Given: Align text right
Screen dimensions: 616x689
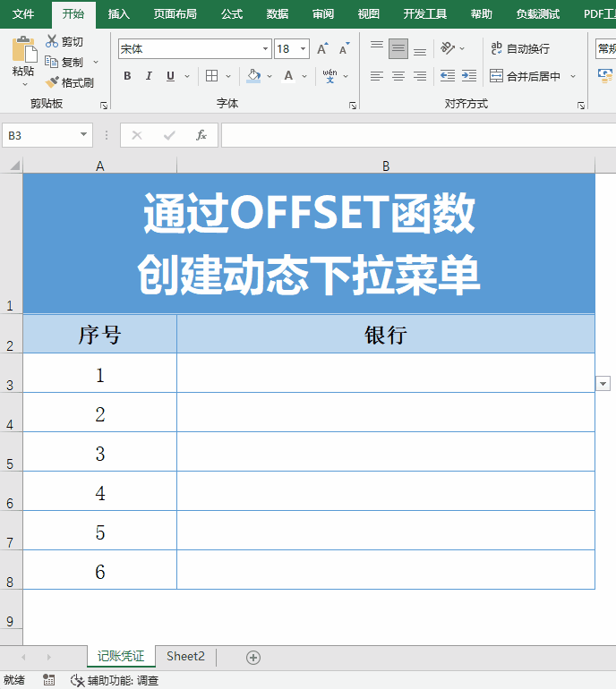Looking at the screenshot, I should tap(420, 76).
